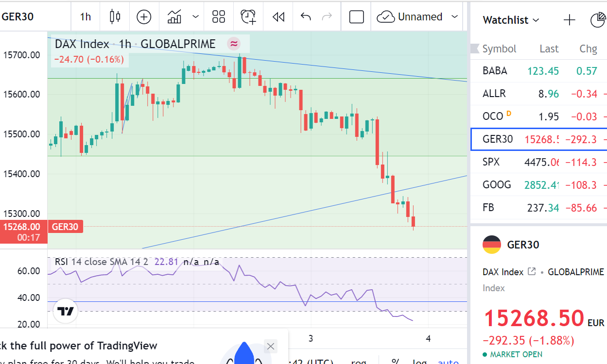607x364 pixels.
Task: Select BABA in the watchlist
Action: [495, 71]
